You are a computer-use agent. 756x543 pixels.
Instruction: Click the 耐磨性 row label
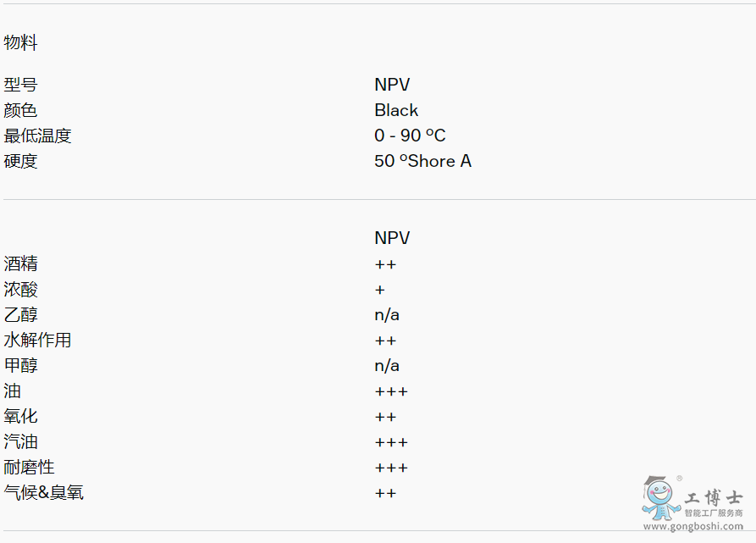(x=29, y=468)
